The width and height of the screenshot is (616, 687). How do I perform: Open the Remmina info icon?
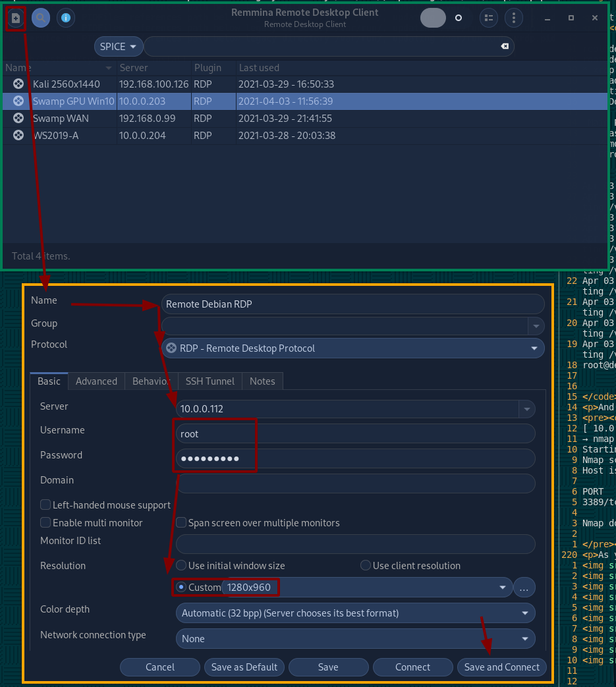pyautogui.click(x=66, y=18)
